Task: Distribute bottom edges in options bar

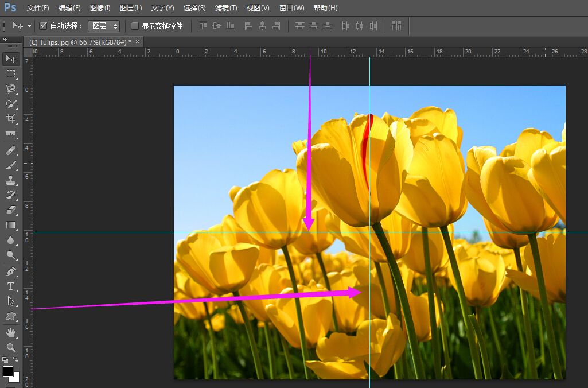Action: pos(328,26)
